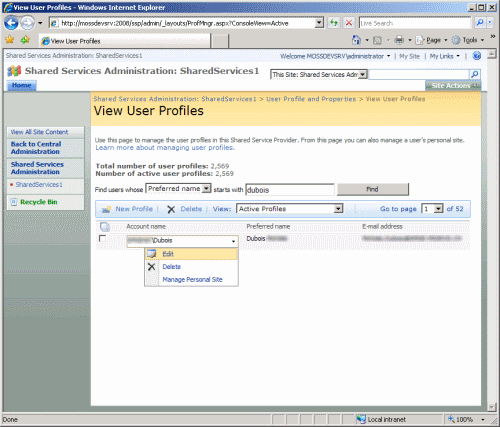This screenshot has width=500, height=427.
Task: Click the Delete X icon in context menu
Action: [x=151, y=267]
